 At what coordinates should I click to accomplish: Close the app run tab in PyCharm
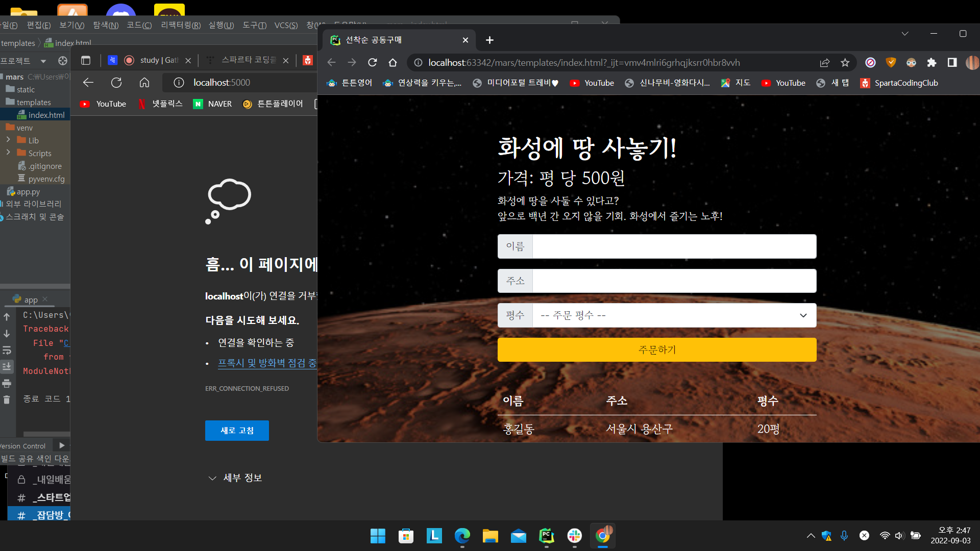point(45,299)
